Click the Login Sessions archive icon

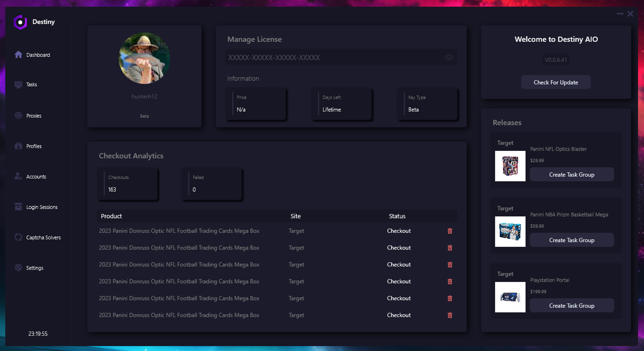(x=18, y=207)
